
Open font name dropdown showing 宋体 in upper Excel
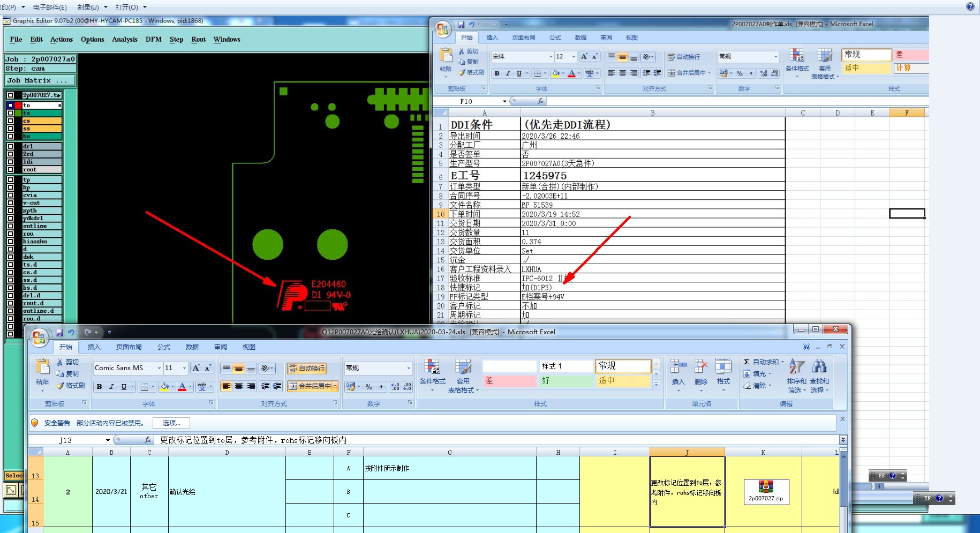tap(551, 57)
